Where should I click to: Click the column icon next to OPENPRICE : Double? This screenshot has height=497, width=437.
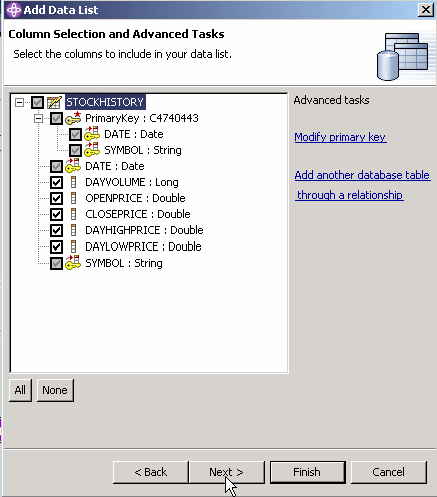[74, 198]
